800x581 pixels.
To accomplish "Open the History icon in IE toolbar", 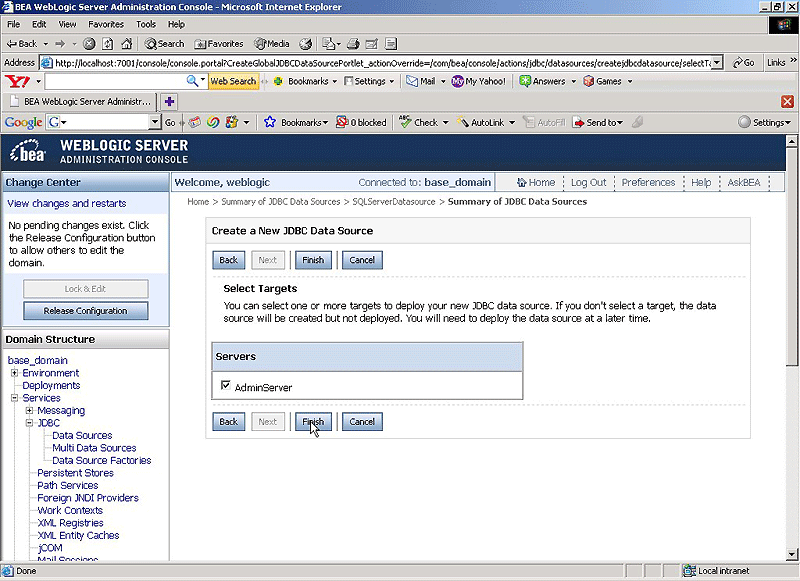I will point(306,44).
